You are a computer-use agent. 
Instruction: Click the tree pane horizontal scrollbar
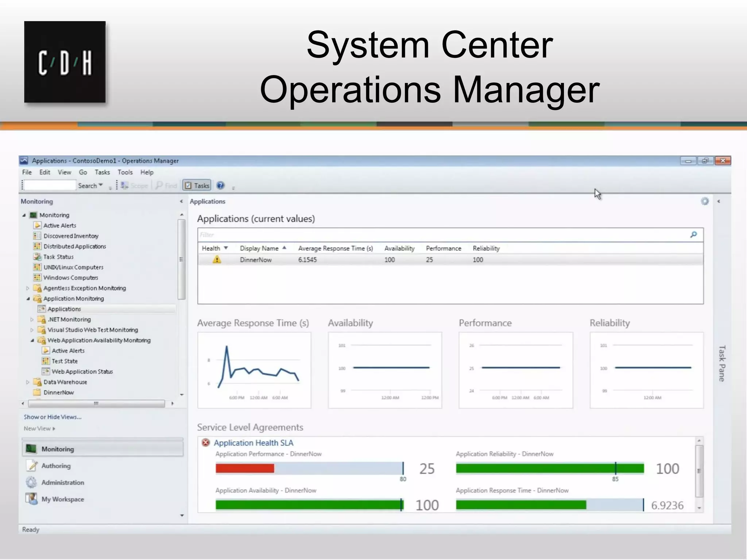(96, 404)
